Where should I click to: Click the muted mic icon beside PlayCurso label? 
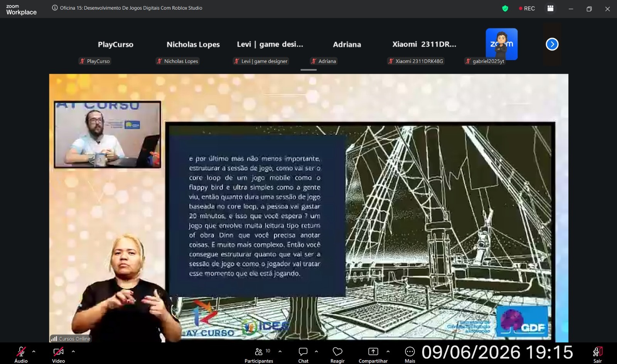point(82,61)
